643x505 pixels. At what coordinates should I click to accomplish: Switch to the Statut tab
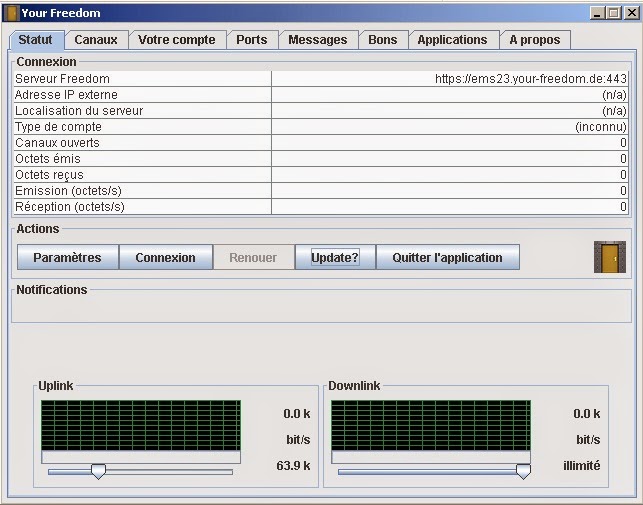[36, 40]
